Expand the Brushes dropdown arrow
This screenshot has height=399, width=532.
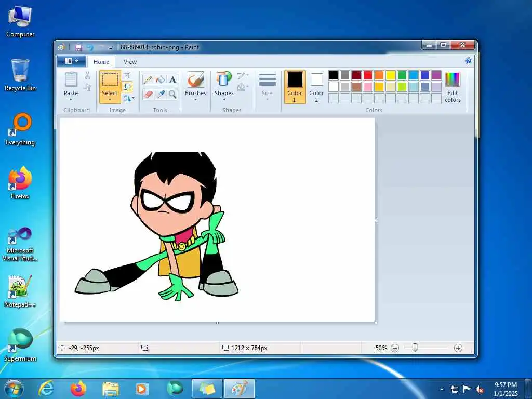[195, 100]
